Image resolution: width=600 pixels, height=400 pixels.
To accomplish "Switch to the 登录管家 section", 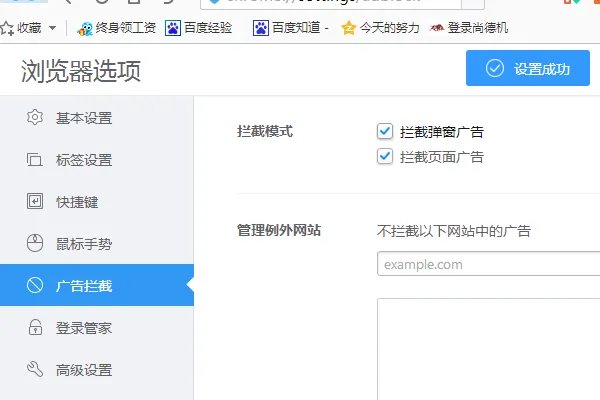I will tap(84, 328).
